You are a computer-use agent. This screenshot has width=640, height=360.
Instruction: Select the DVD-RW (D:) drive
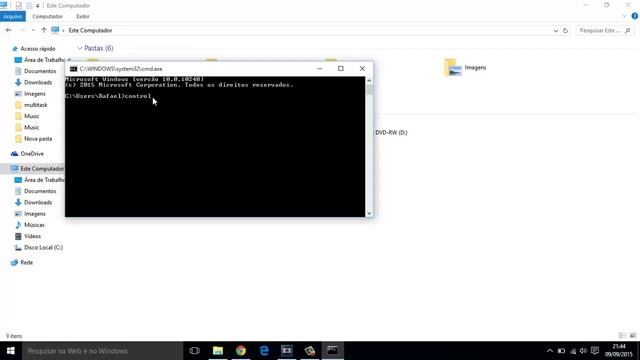pyautogui.click(x=391, y=133)
